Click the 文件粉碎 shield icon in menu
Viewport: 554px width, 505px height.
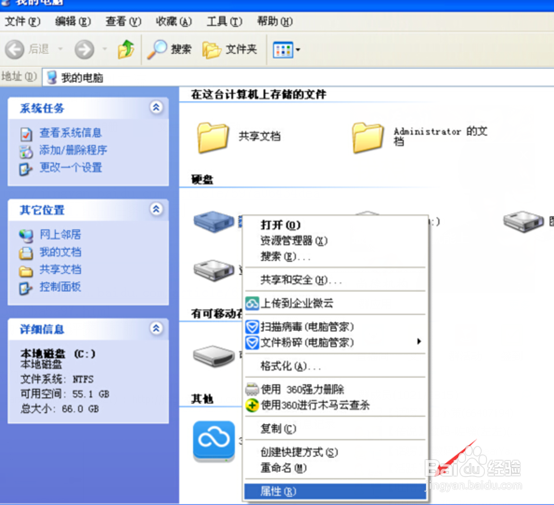pos(252,343)
